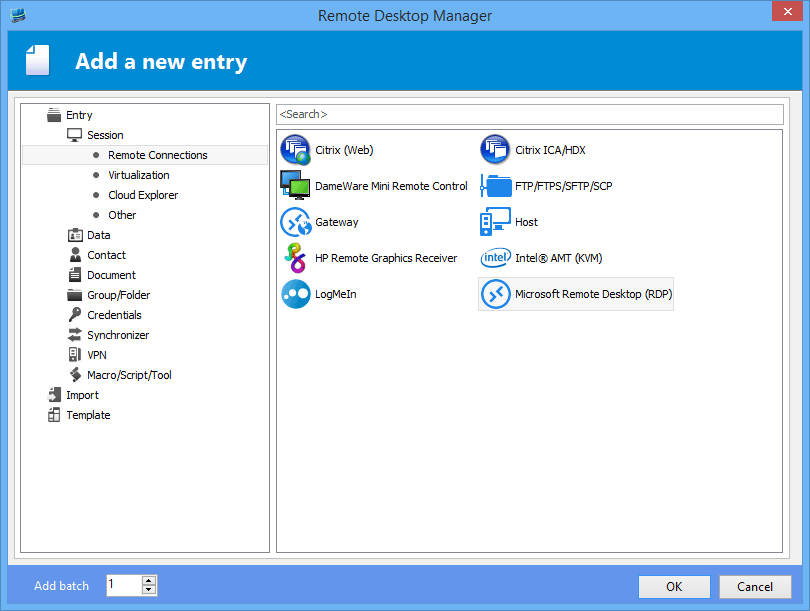Choose the Citrix ICA/HDX icon
The width and height of the screenshot is (810, 611).
tap(496, 150)
